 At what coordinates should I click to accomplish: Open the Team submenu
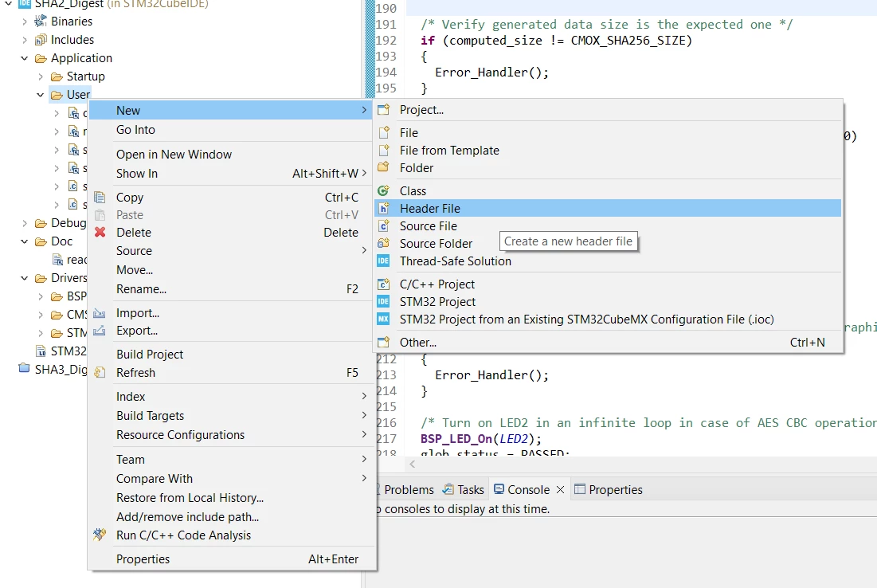pos(232,459)
